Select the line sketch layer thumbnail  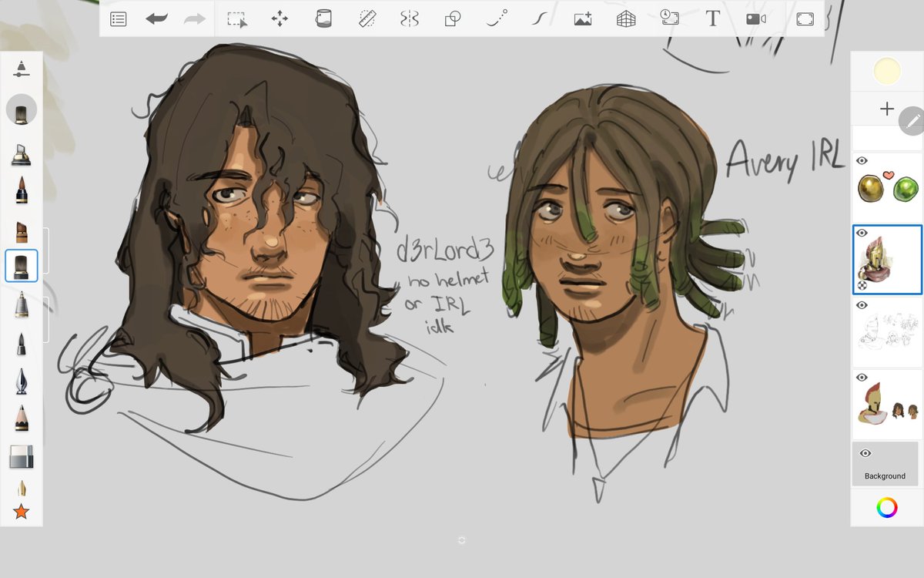887,332
